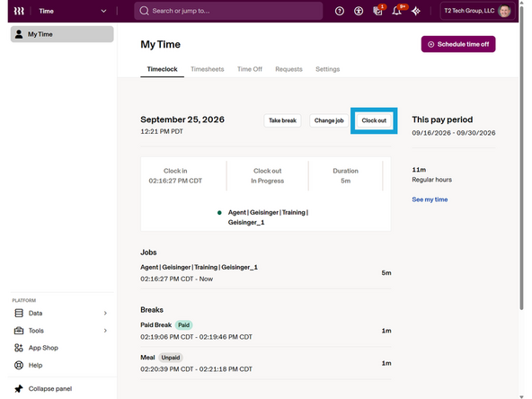532x399 pixels.
Task: Switch to the Timesheets tab
Action: coord(208,69)
